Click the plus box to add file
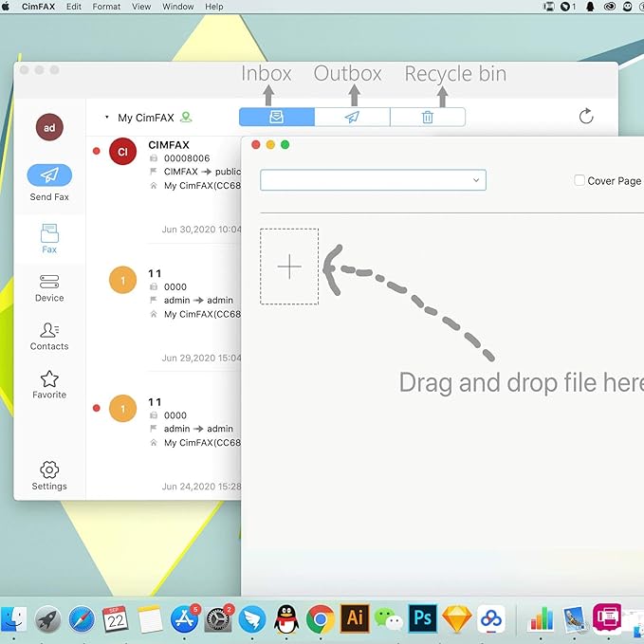The height and width of the screenshot is (644, 644). point(289,267)
